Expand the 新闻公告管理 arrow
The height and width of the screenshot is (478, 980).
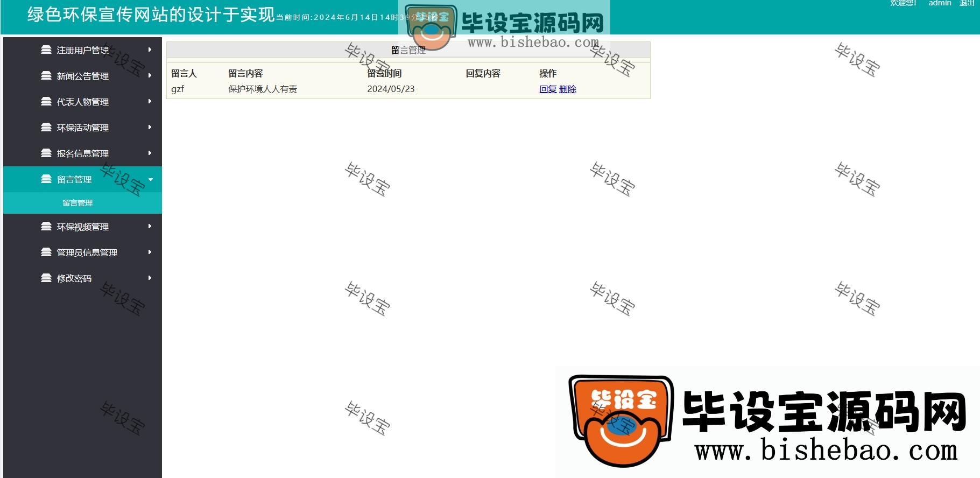tap(150, 75)
